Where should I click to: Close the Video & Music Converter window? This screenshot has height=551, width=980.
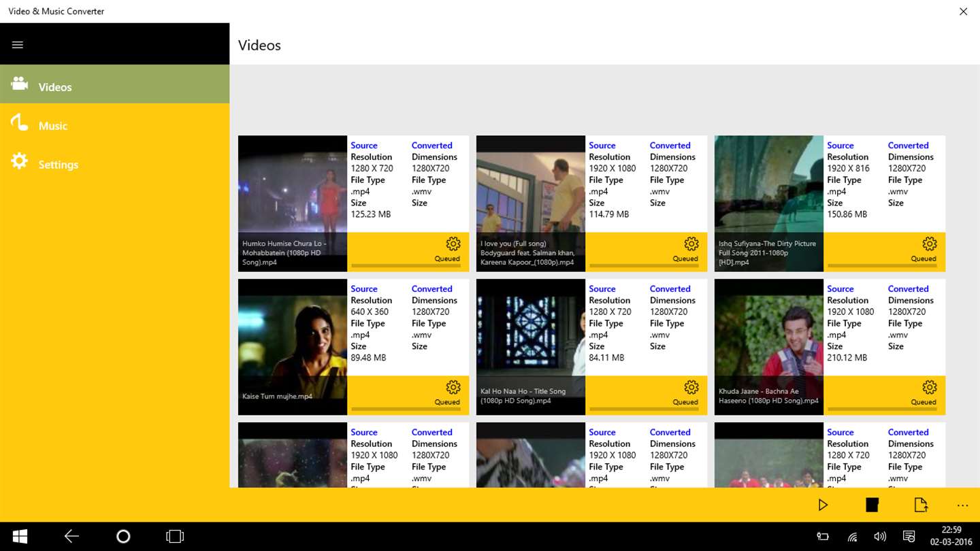pos(963,12)
